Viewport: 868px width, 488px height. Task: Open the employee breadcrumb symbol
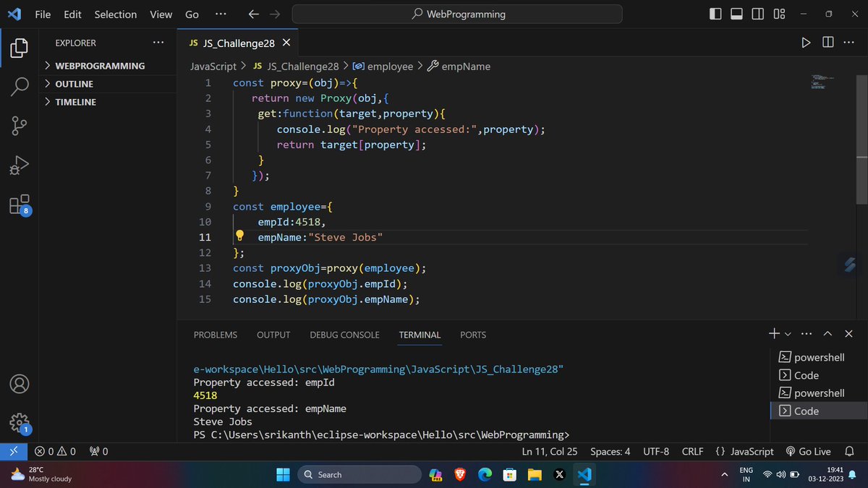click(x=383, y=66)
